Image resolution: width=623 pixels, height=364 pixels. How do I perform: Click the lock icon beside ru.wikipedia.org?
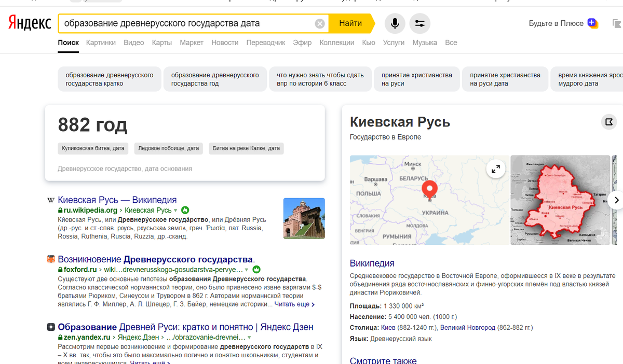pyautogui.click(x=60, y=211)
